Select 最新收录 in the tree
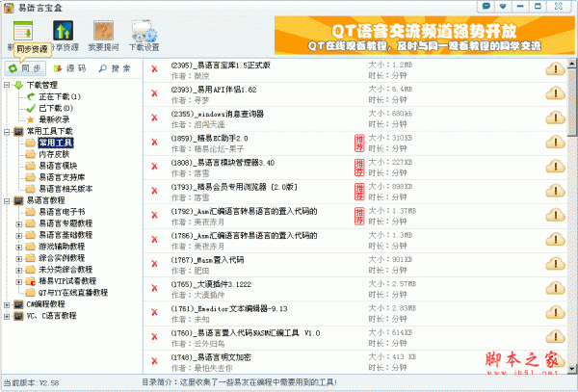Screen dimensions: 578x392 point(54,119)
